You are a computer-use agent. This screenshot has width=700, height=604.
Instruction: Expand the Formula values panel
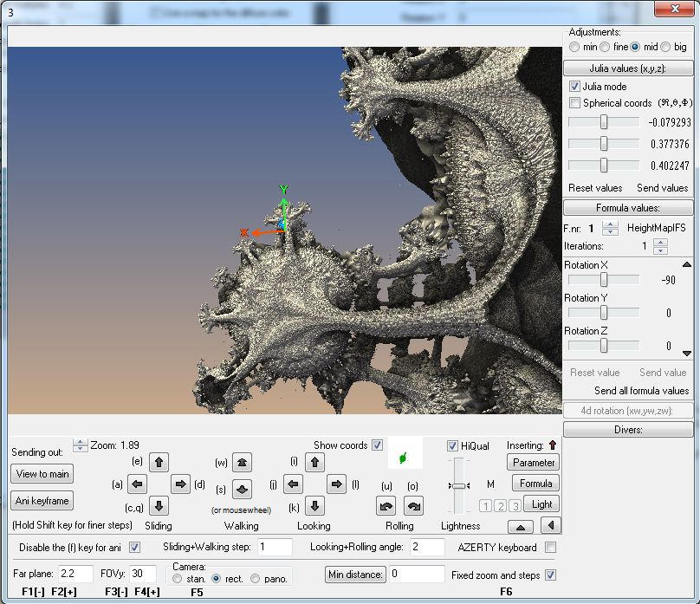pyautogui.click(x=628, y=208)
